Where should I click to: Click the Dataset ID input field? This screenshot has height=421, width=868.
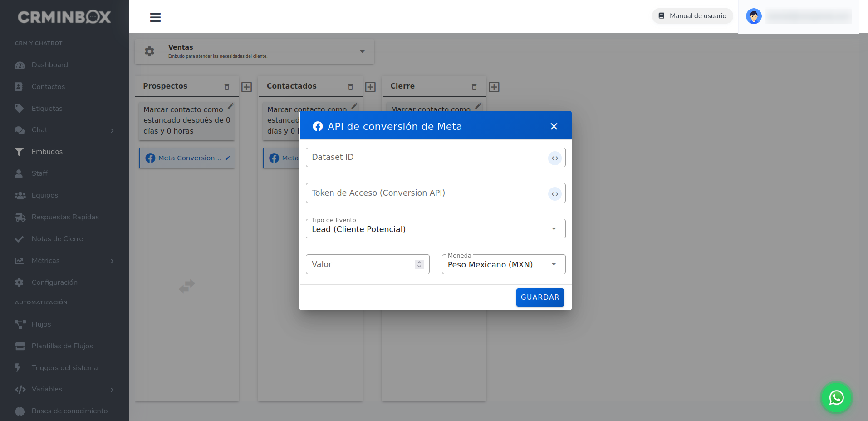427,158
